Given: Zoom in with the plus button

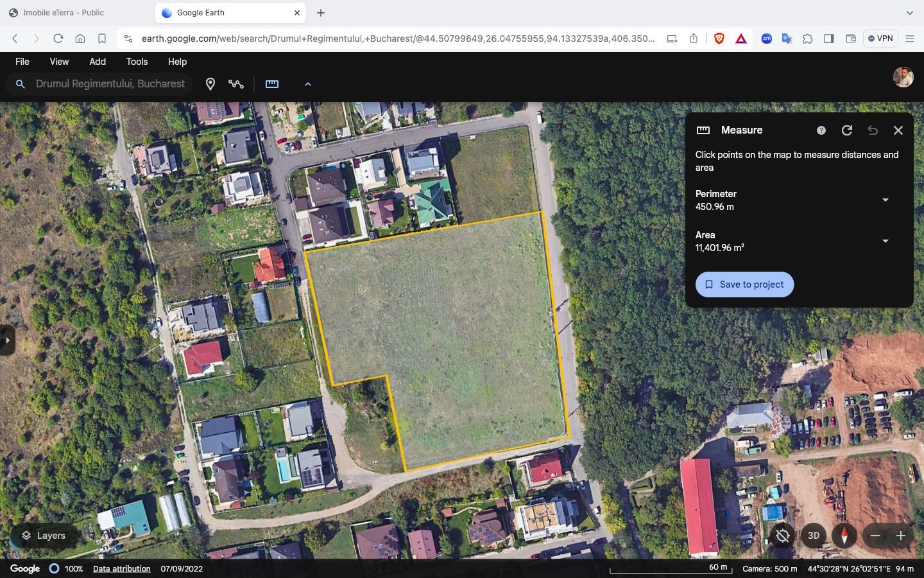Looking at the screenshot, I should pos(900,536).
